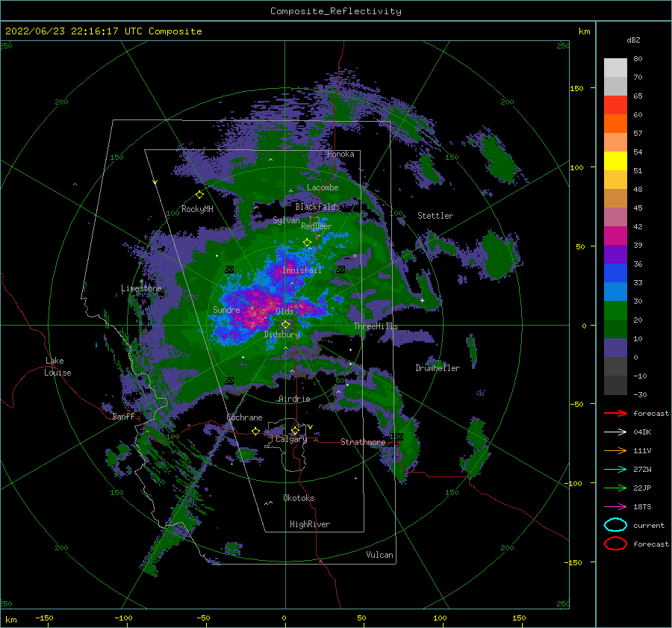Click the Cochrane town label

[x=244, y=417]
